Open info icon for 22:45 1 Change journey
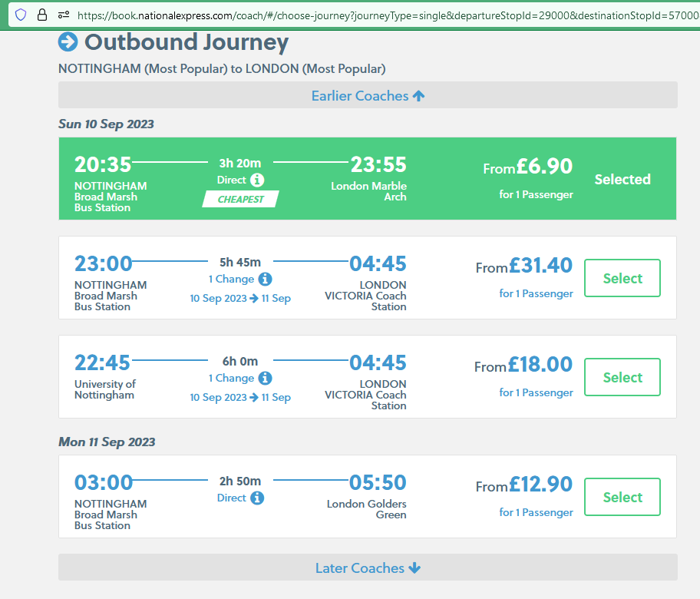Screen dimensions: 700x599 [x=265, y=379]
